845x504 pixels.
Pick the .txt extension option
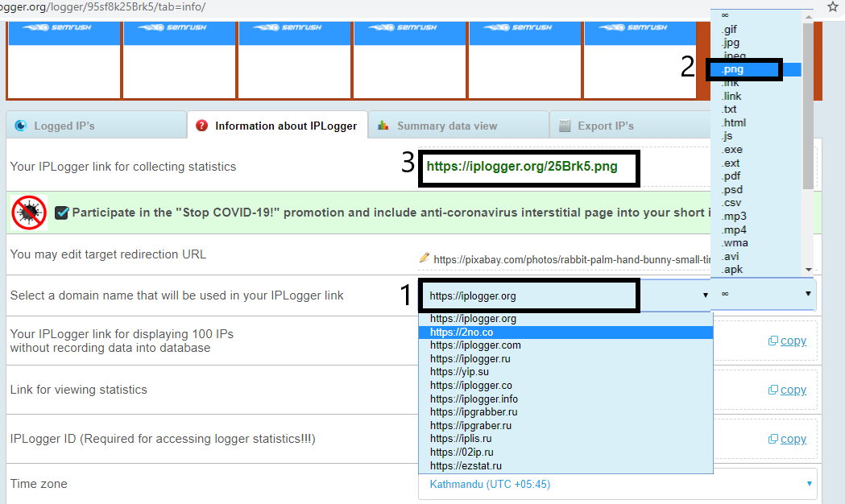point(756,109)
